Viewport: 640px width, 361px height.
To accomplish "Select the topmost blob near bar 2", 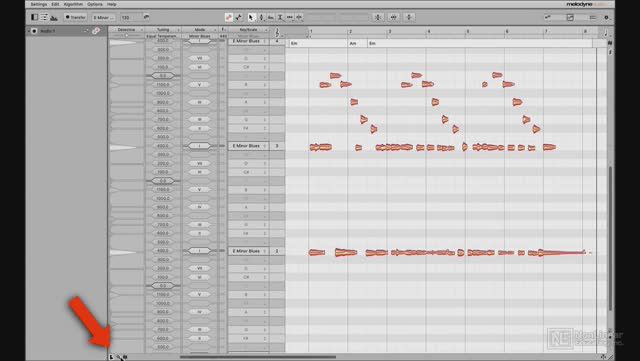I will [335, 76].
